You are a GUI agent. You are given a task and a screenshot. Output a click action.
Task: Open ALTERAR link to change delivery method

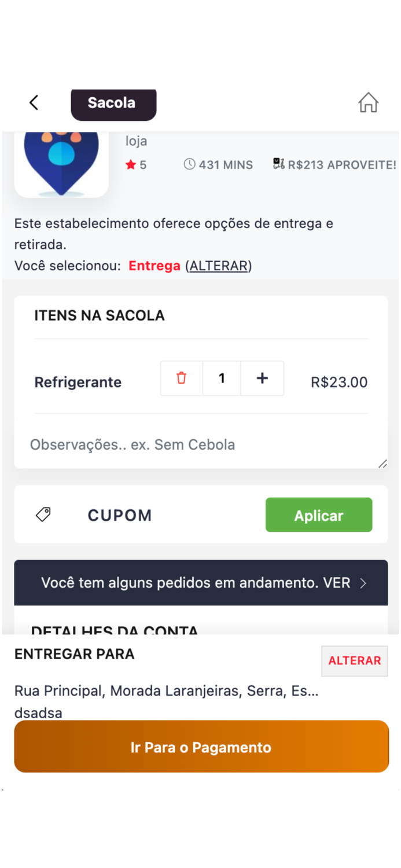[x=219, y=266]
